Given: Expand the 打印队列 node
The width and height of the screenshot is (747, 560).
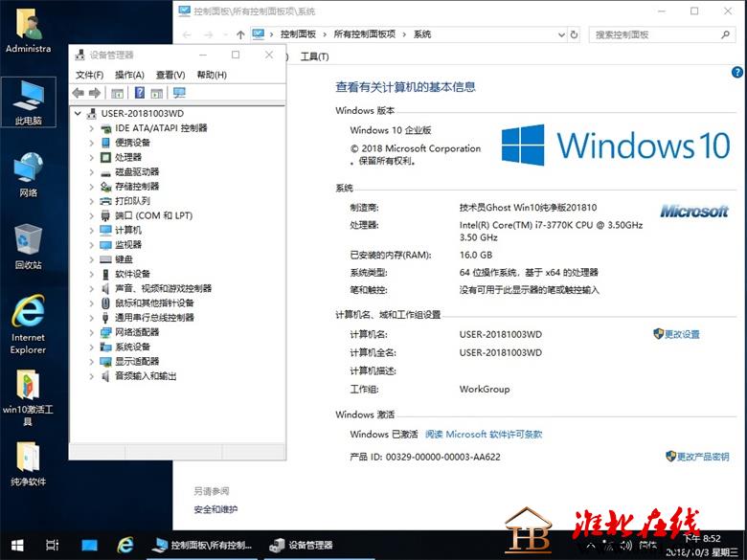Looking at the screenshot, I should (92, 201).
